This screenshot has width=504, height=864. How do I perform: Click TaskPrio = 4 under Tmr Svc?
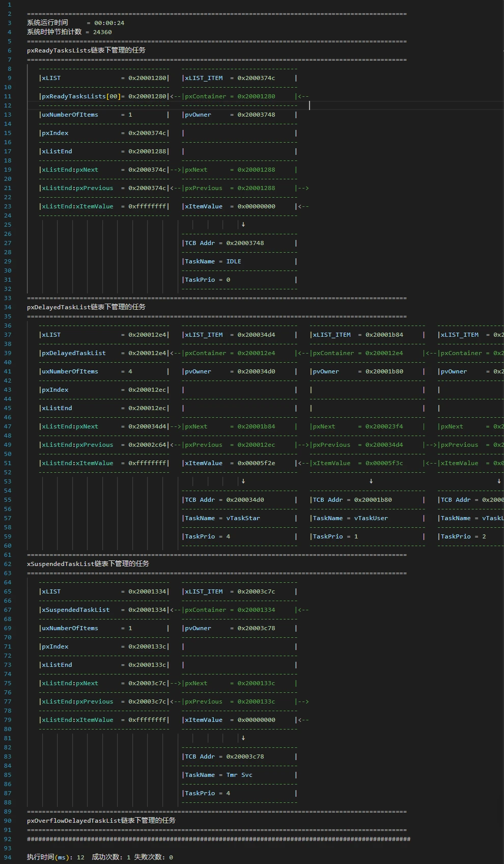207,793
